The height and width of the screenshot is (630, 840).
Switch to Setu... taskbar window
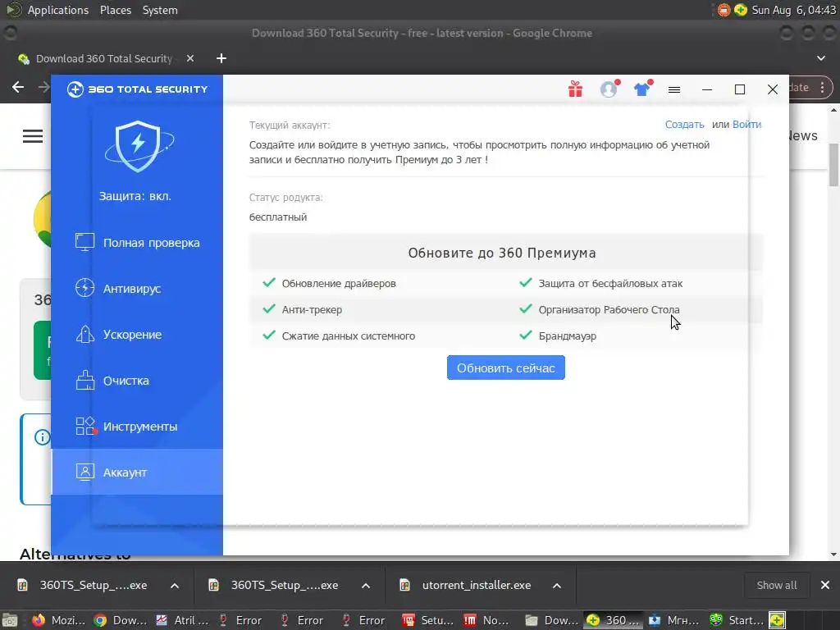pos(428,620)
